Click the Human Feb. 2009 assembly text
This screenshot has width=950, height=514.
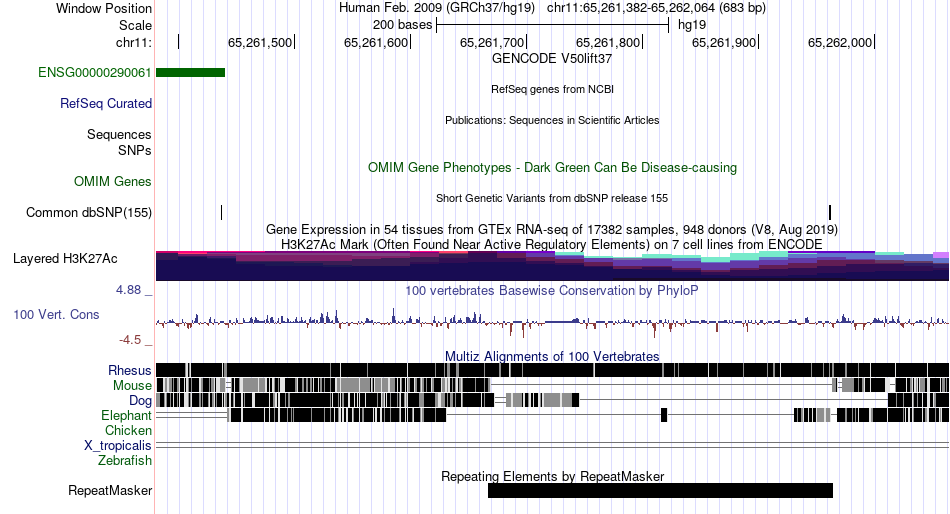[x=437, y=8]
